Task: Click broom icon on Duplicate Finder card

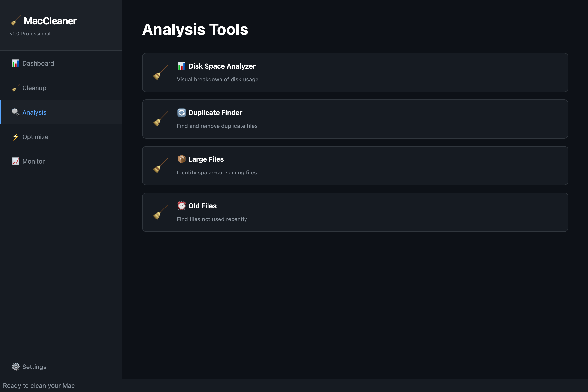Action: 160,119
